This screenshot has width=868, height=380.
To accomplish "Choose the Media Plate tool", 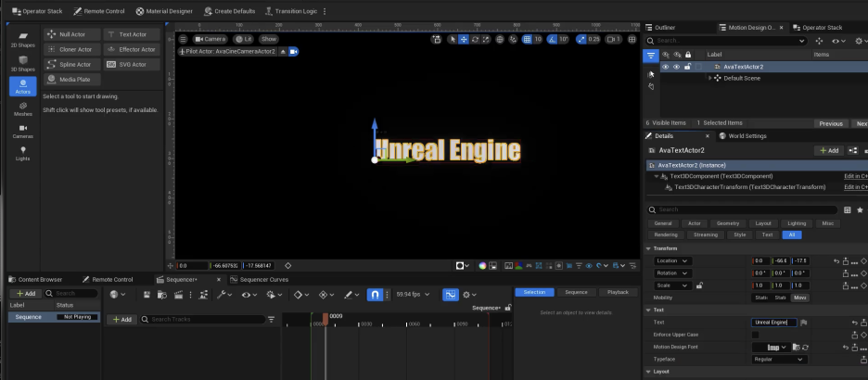I will 72,79.
